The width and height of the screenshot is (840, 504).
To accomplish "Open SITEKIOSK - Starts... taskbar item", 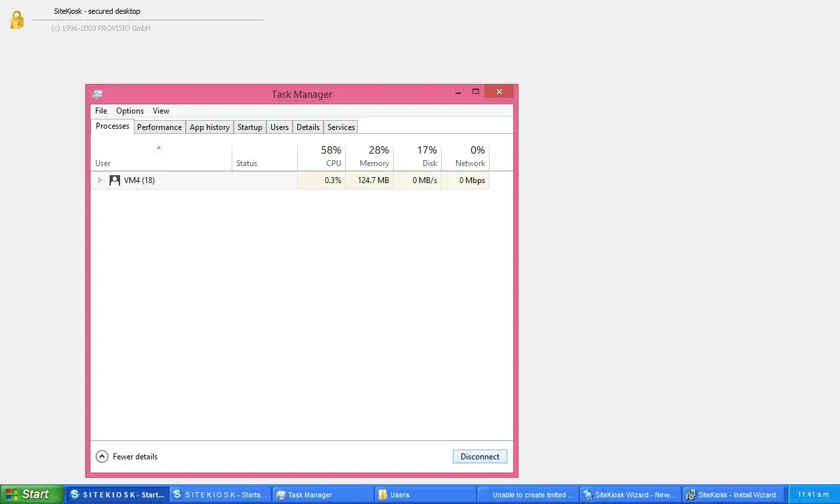I will pyautogui.click(x=220, y=495).
